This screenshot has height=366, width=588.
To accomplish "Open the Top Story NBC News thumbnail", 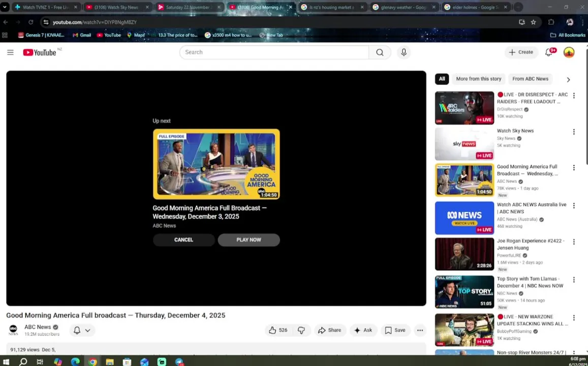I will click(x=464, y=292).
